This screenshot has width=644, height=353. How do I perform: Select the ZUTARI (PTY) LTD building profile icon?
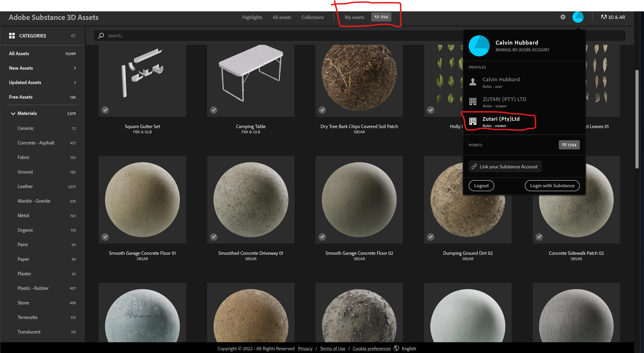(x=473, y=101)
